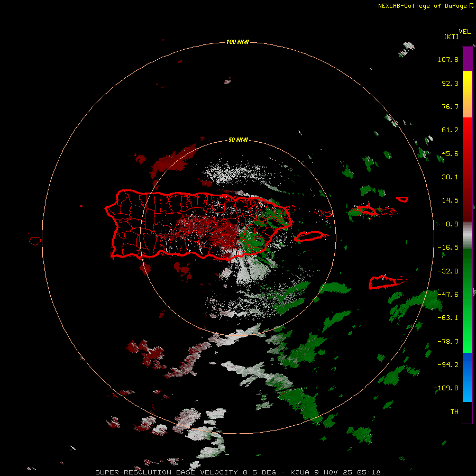476x476 pixels.
Task: Click the 45.6 legend value
Action: tap(450, 153)
